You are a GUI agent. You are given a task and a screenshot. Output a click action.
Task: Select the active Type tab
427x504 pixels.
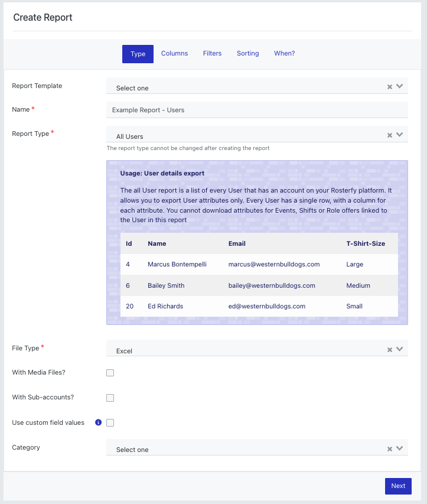(x=138, y=54)
